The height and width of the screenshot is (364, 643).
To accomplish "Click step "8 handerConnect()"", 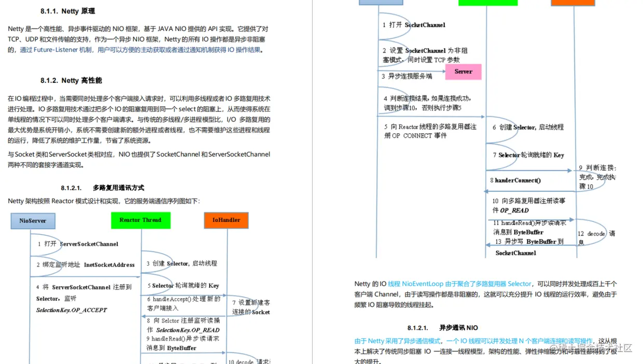I will click(x=515, y=180).
